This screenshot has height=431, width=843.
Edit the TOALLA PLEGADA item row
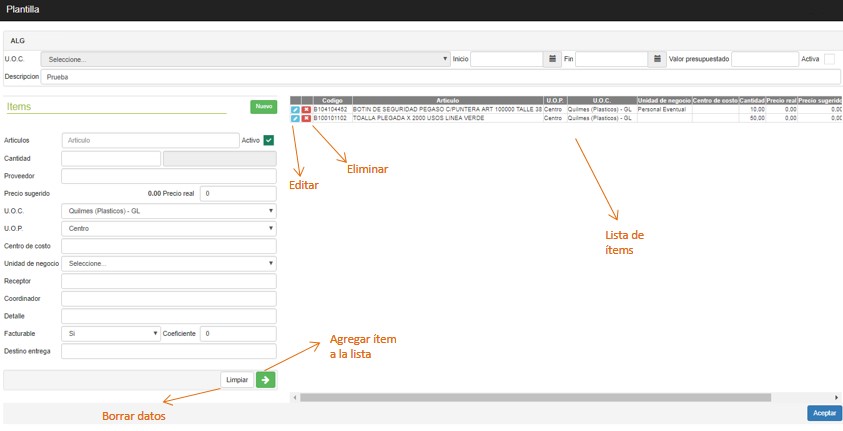(295, 118)
